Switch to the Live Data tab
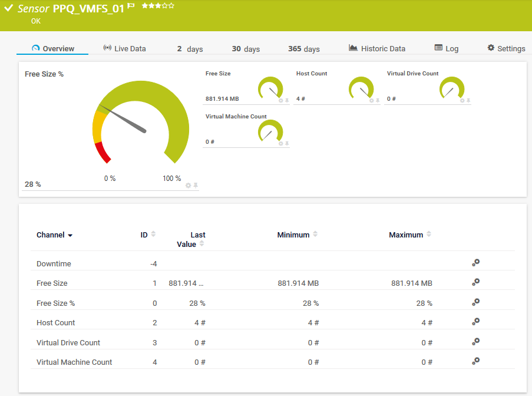Screen dimensions: 532x396 pyautogui.click(x=124, y=49)
